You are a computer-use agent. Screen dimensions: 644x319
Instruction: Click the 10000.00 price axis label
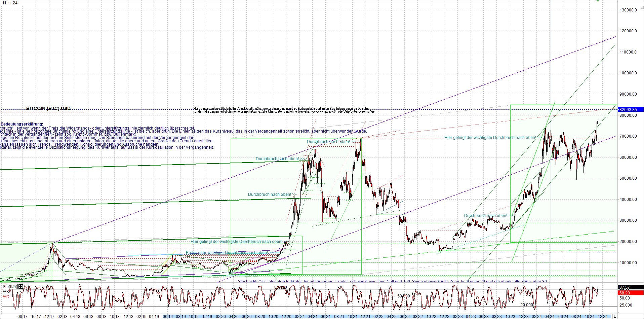(628, 263)
